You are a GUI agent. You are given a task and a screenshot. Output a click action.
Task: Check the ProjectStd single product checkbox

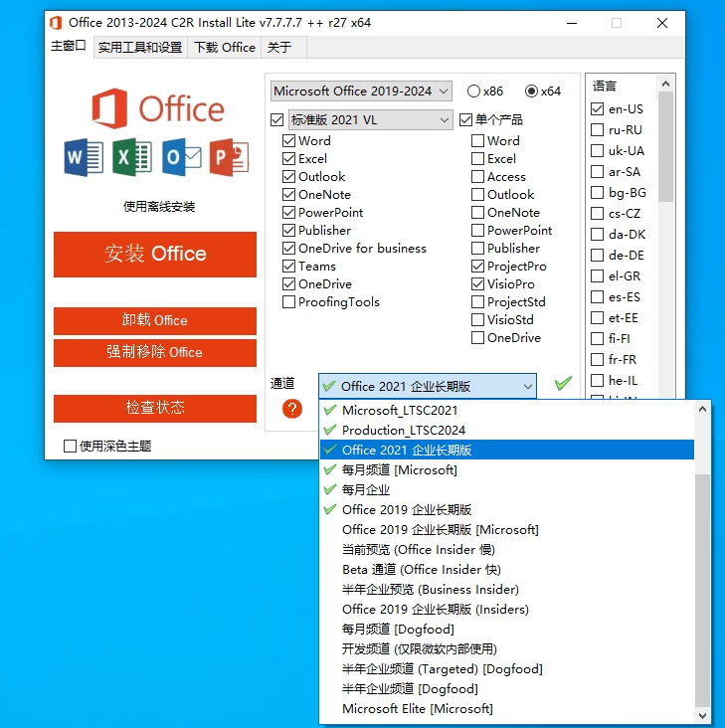(477, 301)
